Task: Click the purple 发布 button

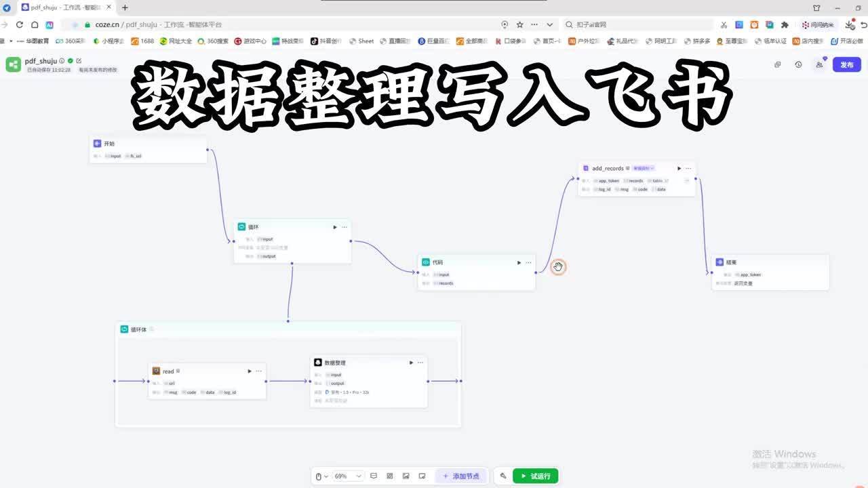Action: point(846,64)
